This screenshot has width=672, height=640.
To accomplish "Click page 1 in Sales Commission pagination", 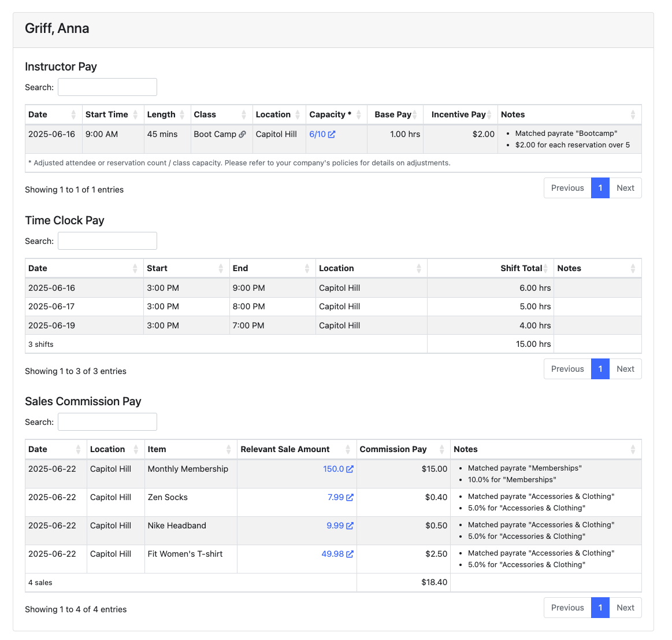I will [x=600, y=608].
